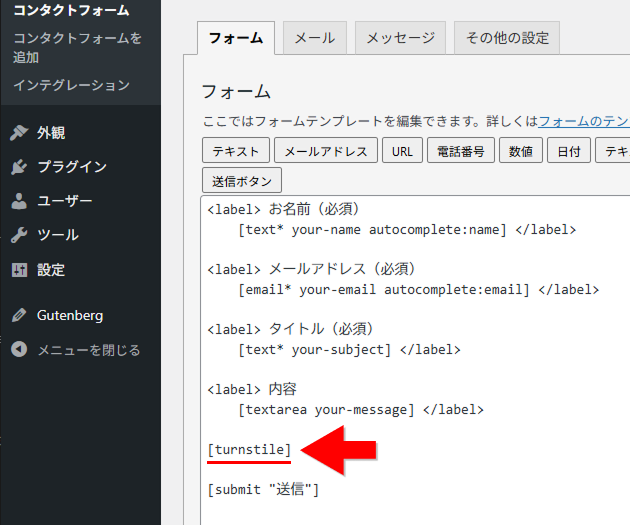This screenshot has height=525, width=630.
Task: Click the 送信ボタン tag button
Action: (x=242, y=181)
